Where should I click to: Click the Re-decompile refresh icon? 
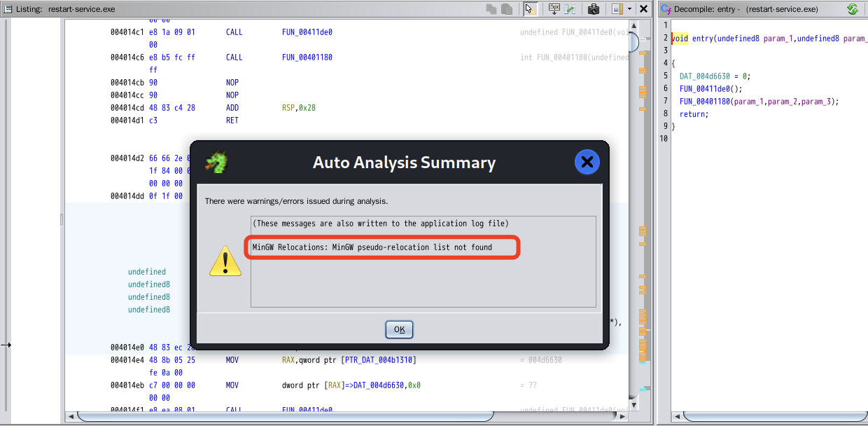click(852, 9)
